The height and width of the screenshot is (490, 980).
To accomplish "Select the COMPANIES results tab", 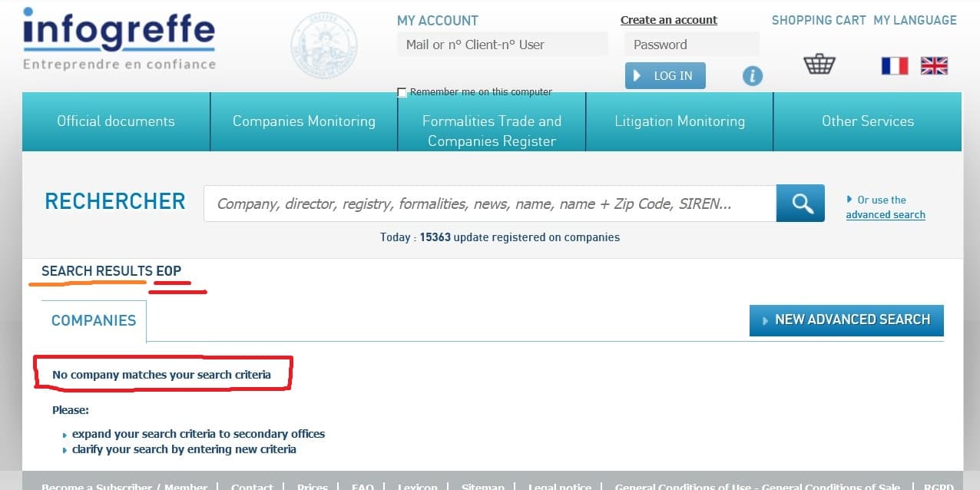I will point(94,320).
